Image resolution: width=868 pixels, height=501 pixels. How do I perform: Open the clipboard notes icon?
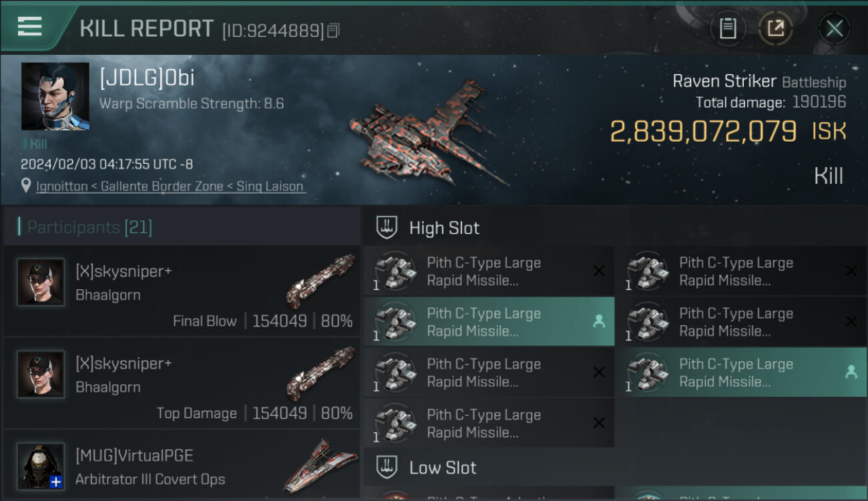[728, 28]
